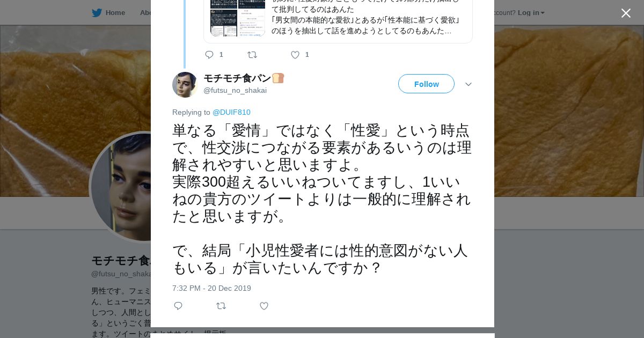The width and height of the screenshot is (644, 338).
Task: Follow モチモチ食パン account
Action: pos(426,84)
